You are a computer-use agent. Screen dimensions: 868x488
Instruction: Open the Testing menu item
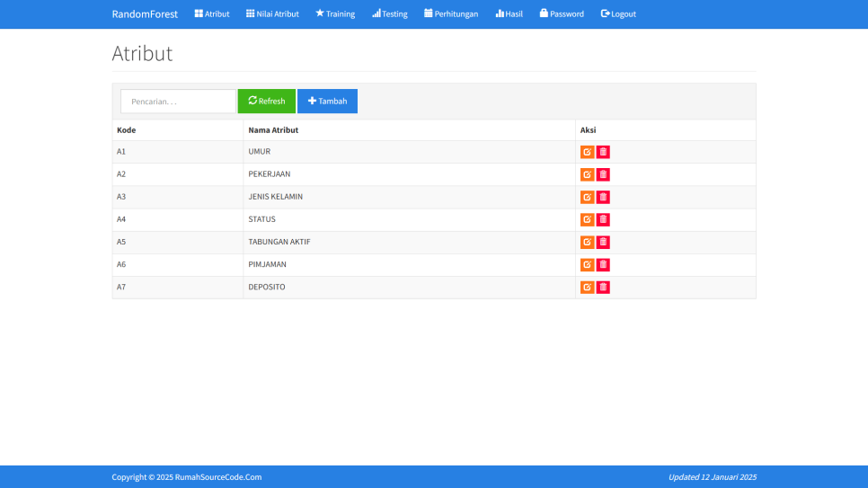click(x=390, y=14)
